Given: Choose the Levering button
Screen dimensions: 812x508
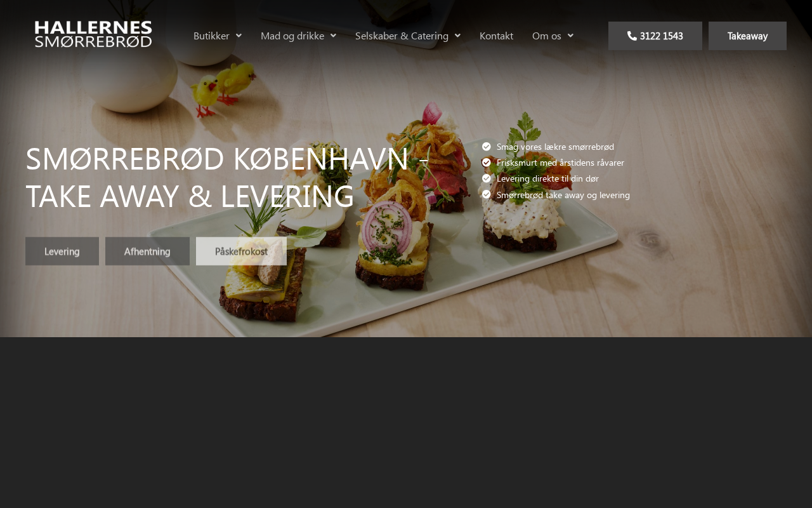Looking at the screenshot, I should coord(62,251).
